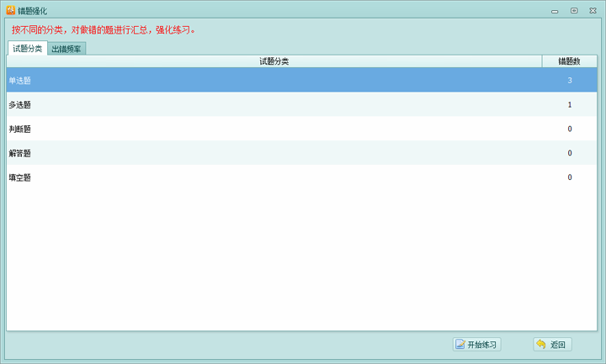Click the app icon in title bar
This screenshot has width=606, height=364.
coord(10,10)
